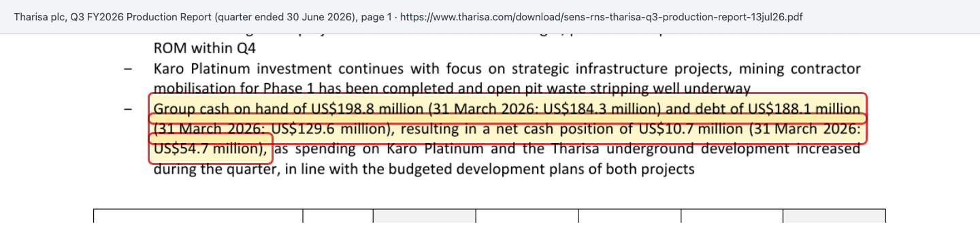This screenshot has height=250, width=980.
Task: Open the tharisa.com PDF download URL
Action: coord(602,16)
